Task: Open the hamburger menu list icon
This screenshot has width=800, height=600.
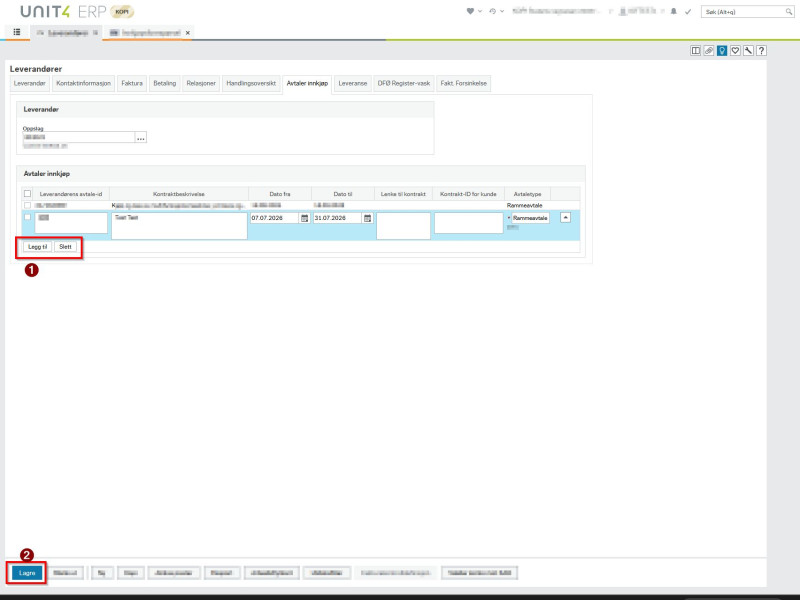Action: click(x=17, y=32)
